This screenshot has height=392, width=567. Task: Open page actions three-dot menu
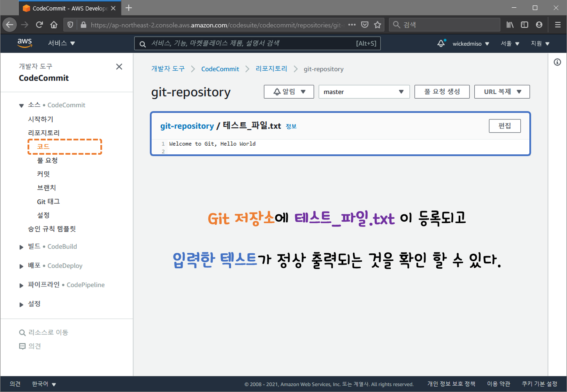352,25
